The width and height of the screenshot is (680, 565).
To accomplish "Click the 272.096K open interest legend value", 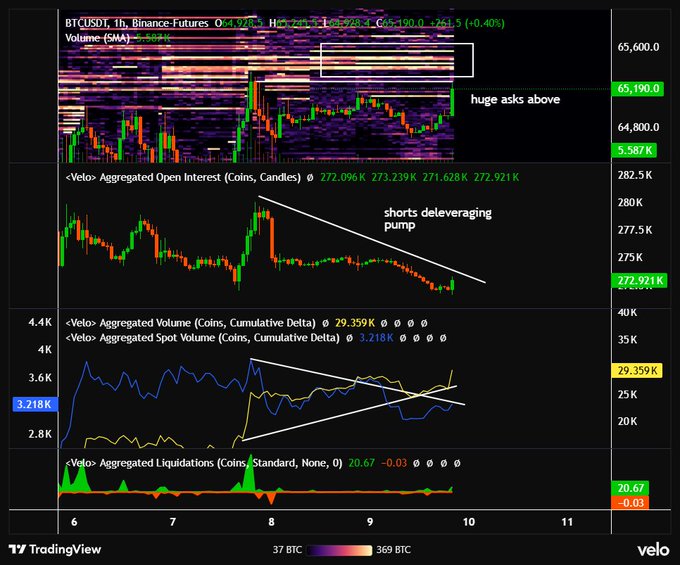I will tap(342, 177).
